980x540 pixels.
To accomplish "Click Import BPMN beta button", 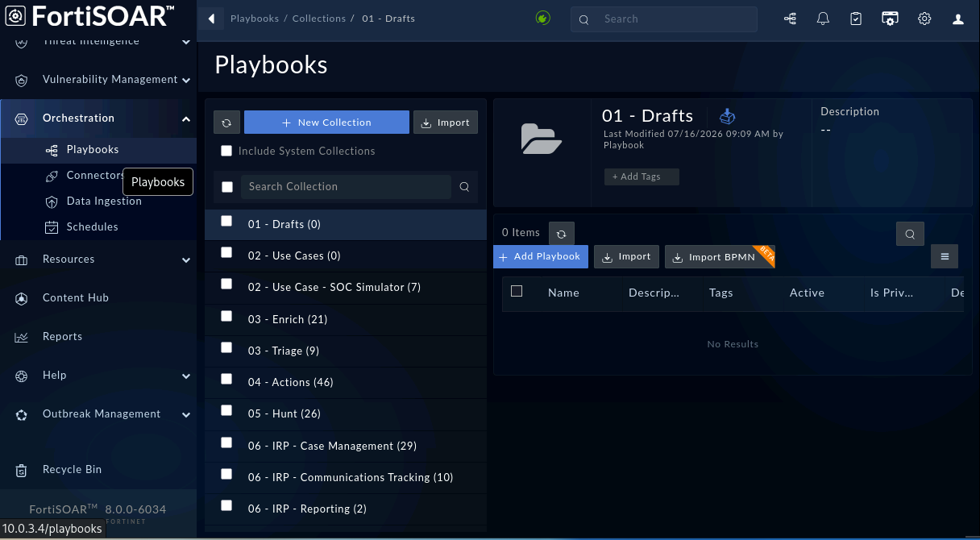I will 720,257.
